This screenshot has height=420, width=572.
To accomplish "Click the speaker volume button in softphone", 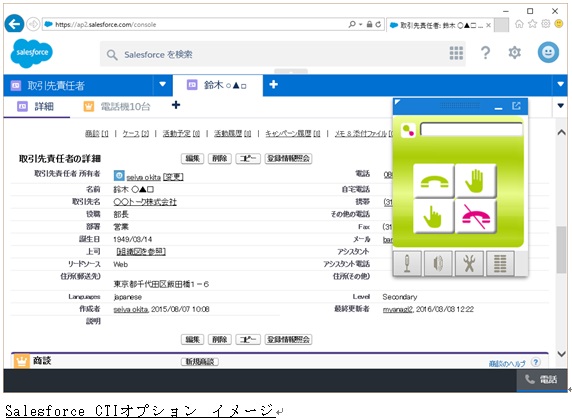I will point(438,263).
